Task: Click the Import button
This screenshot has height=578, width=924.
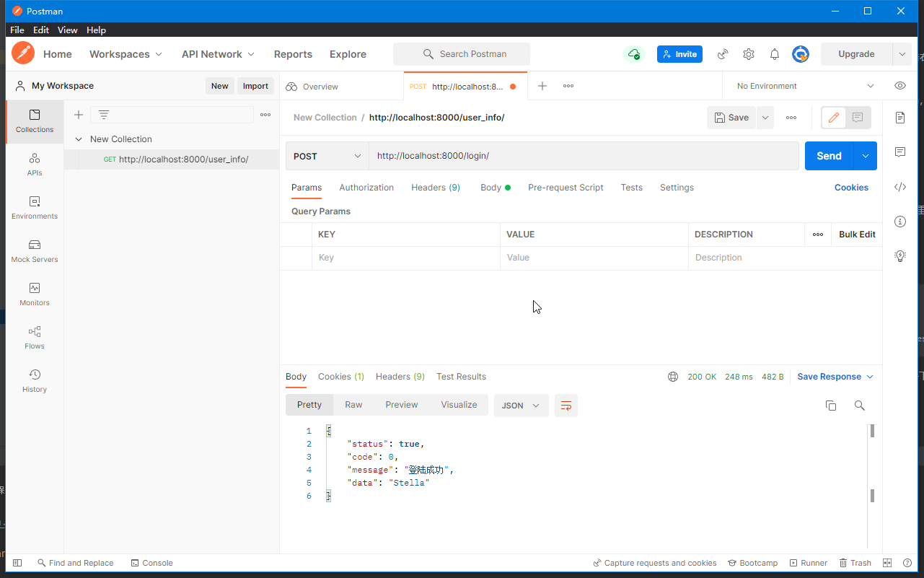Action: tap(255, 86)
